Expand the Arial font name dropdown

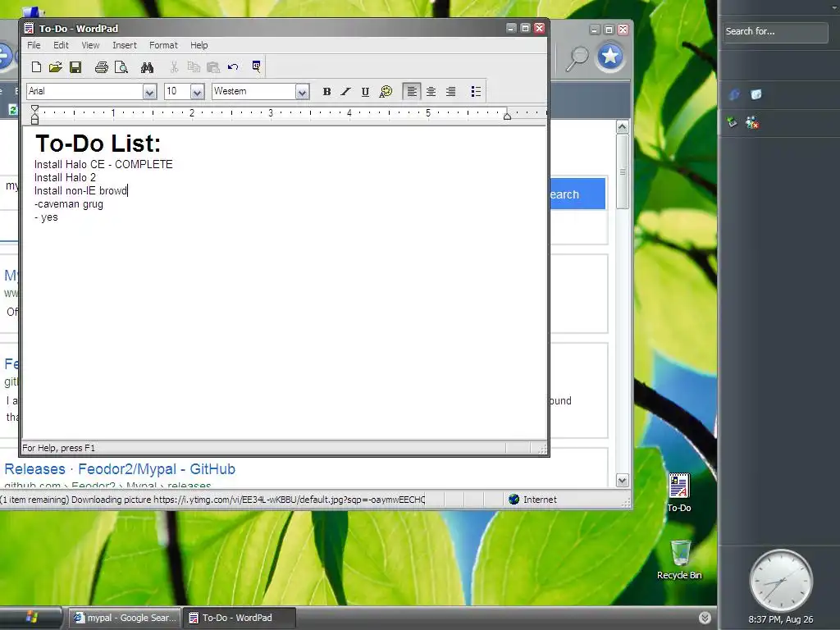coord(149,92)
